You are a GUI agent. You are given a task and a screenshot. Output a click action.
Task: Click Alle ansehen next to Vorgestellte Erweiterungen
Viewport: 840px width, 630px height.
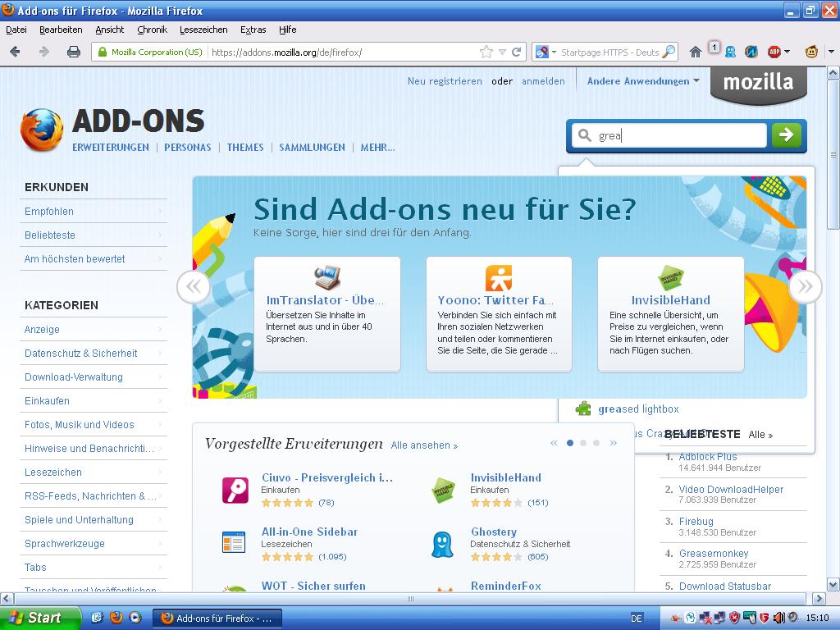(424, 445)
